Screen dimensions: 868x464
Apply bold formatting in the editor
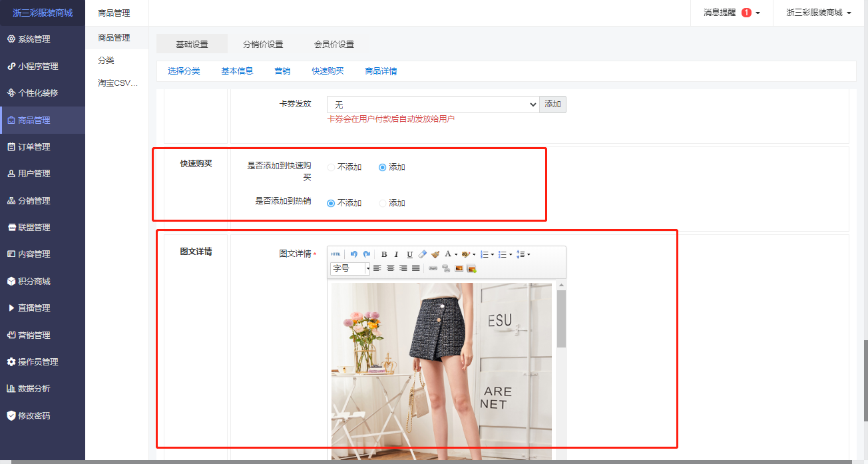(384, 254)
